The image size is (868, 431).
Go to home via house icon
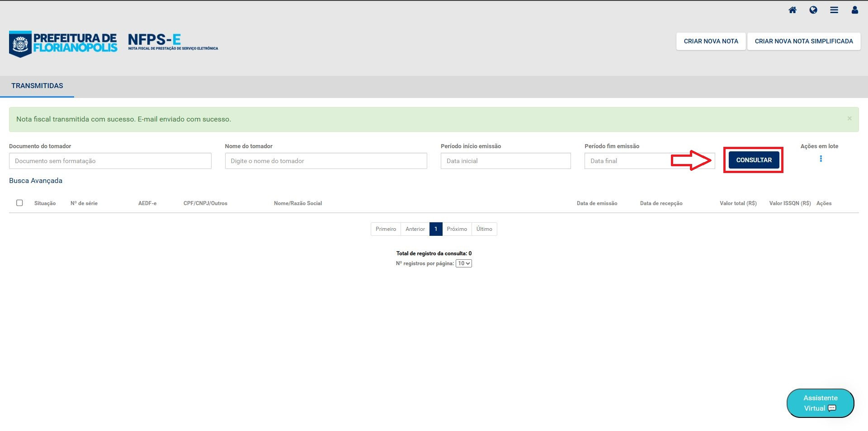pos(793,10)
